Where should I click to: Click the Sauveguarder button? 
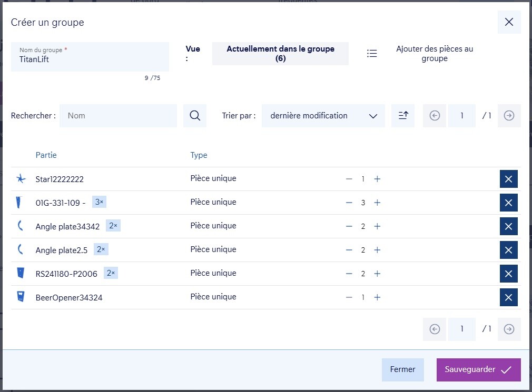[478, 369]
